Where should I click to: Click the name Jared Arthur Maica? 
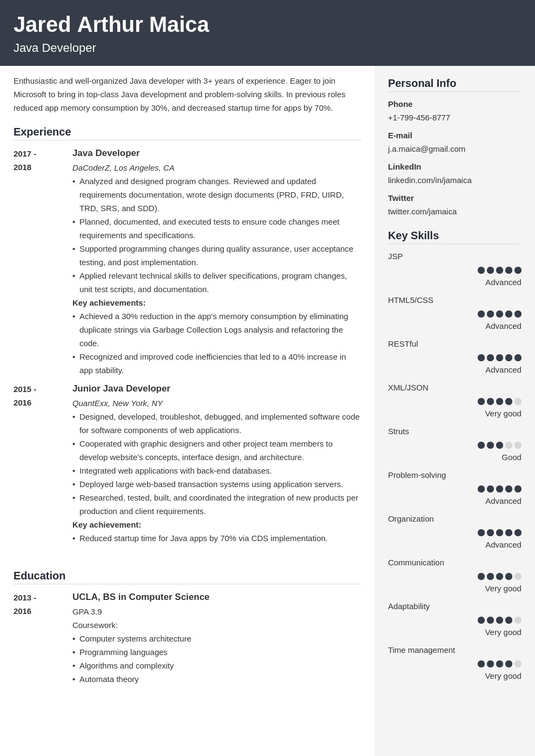[111, 25]
